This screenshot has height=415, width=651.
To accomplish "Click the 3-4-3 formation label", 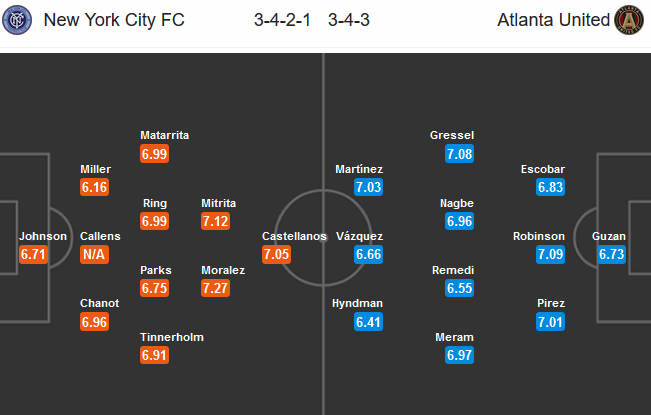I will [348, 20].
